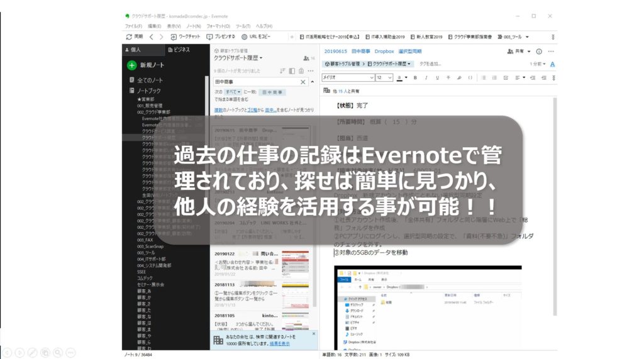This screenshot has width=644, height=359.
Task: Dismiss the company notes banner
Action: [x=314, y=334]
